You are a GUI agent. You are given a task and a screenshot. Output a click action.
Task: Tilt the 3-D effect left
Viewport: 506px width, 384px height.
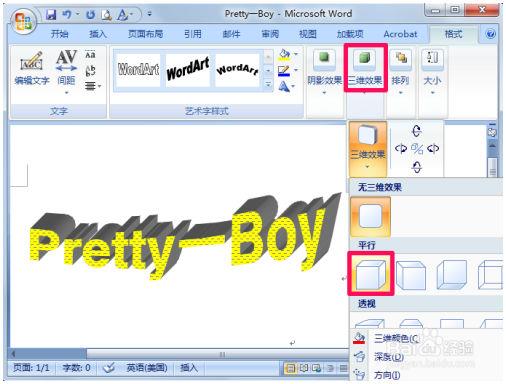401,148
